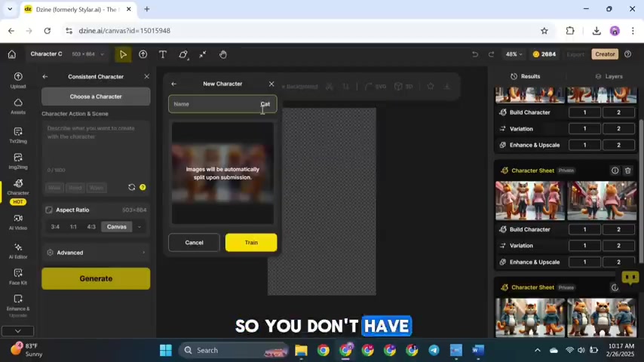
Task: Select the arrow Select tool
Action: (123, 54)
